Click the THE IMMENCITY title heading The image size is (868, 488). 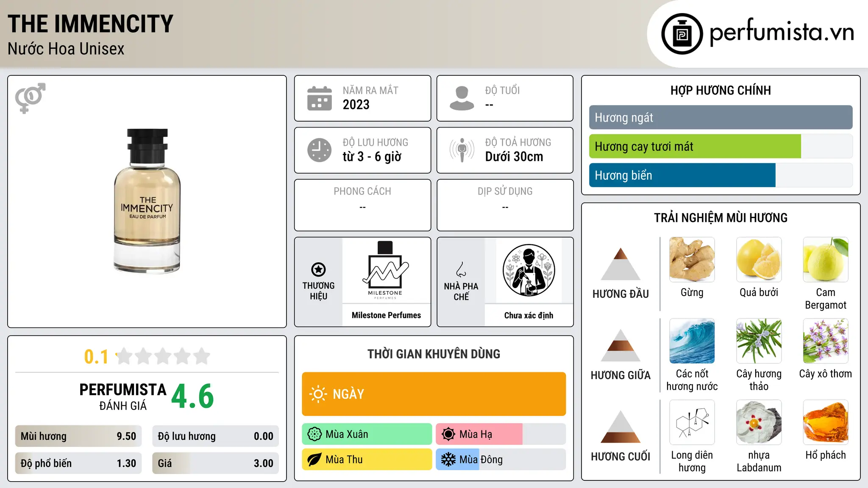click(91, 24)
